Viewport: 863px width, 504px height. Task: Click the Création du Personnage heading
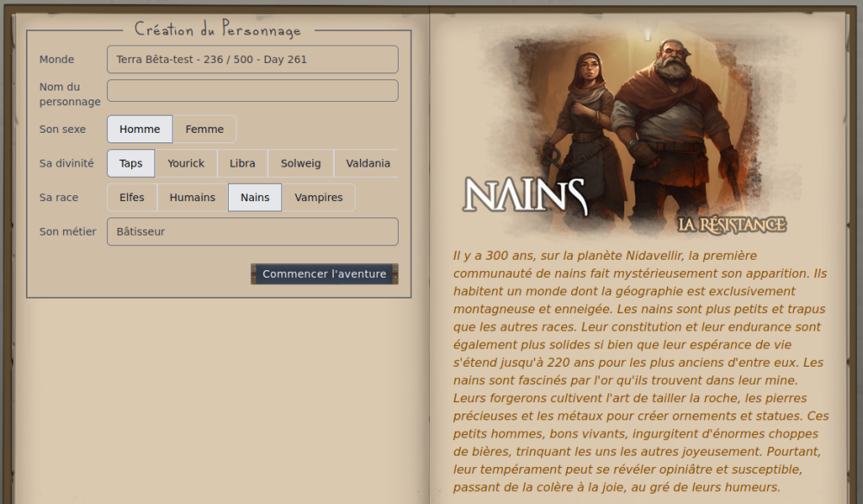tap(217, 29)
